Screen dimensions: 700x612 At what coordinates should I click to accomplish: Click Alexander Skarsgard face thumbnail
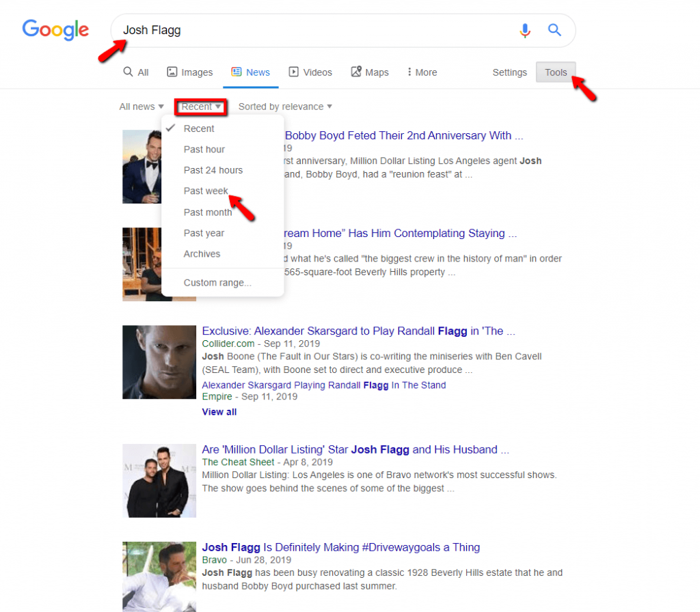[x=159, y=362]
